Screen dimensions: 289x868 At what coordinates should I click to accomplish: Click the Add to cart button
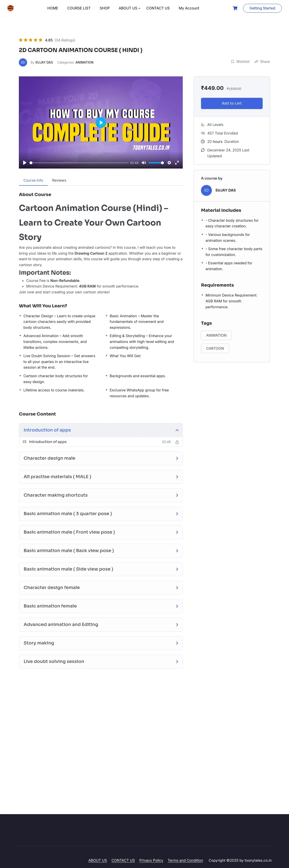pyautogui.click(x=231, y=103)
